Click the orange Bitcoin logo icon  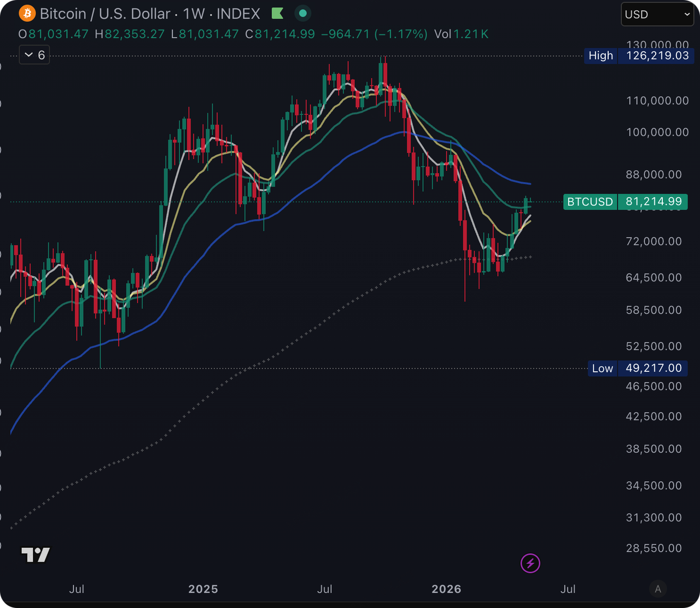[x=27, y=13]
